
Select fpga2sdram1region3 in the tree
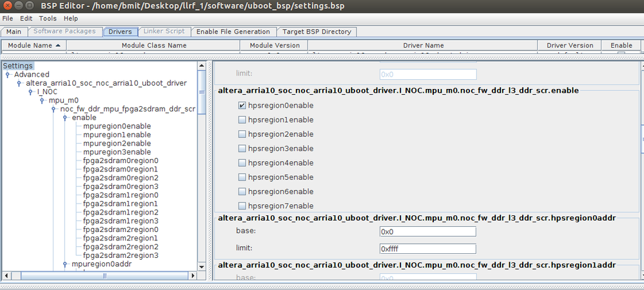pyautogui.click(x=121, y=221)
